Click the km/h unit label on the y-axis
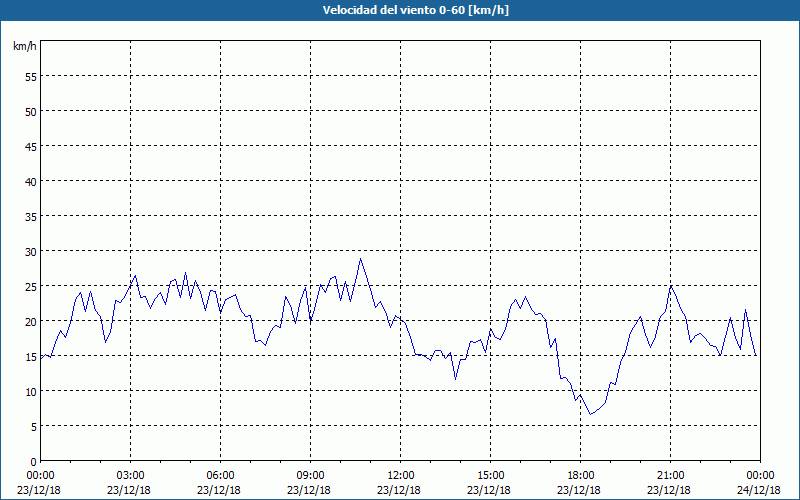Screen dimensions: 800x500 click(24, 46)
